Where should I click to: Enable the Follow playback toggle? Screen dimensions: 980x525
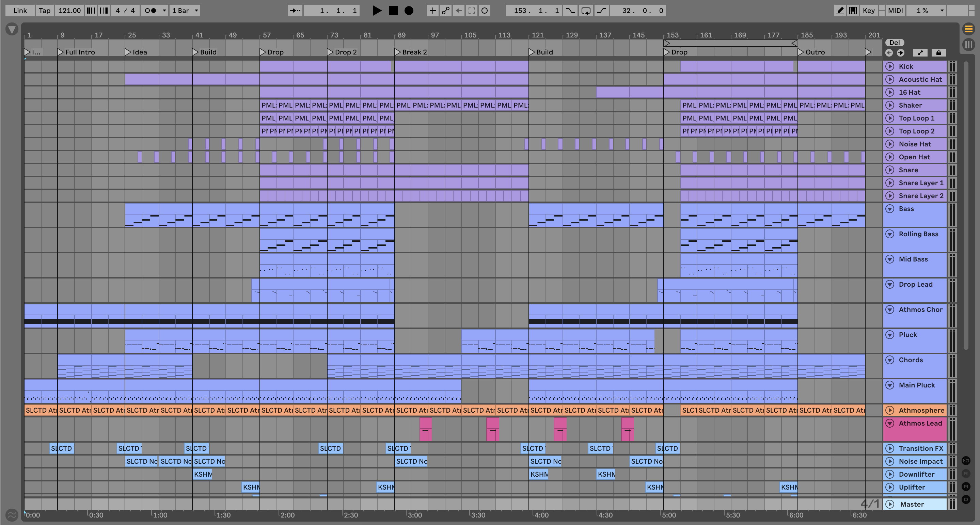pos(295,11)
